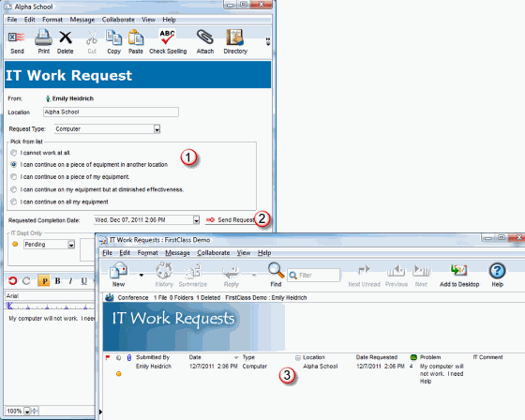This screenshot has width=525, height=420.
Task: Select 'I cannot work at all'
Action: [x=14, y=153]
